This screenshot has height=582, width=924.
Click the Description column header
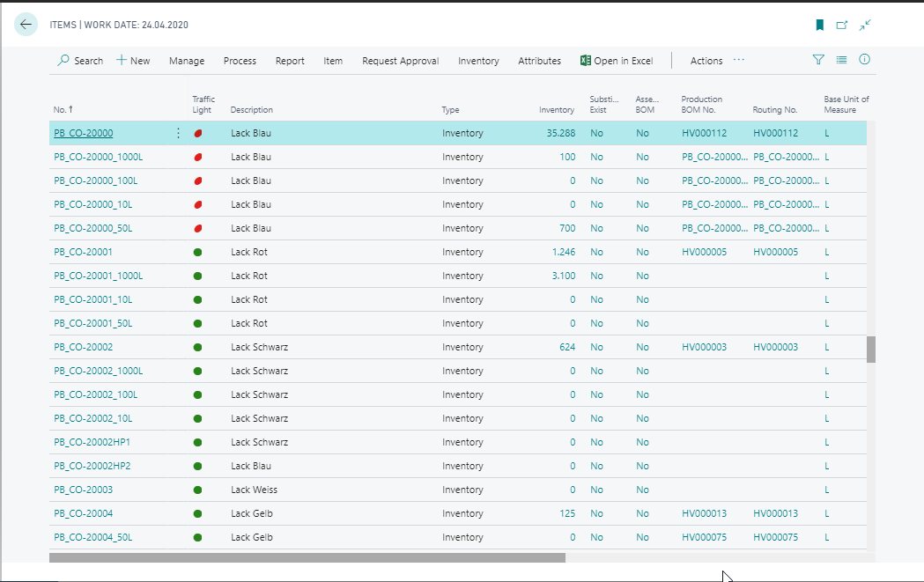(252, 109)
